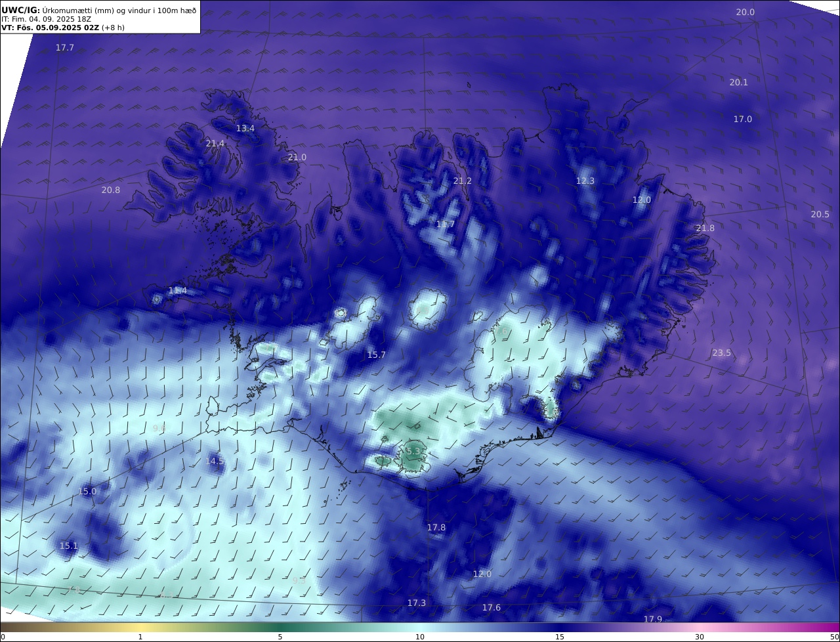Click the 23.5 value label
840x642 pixels.
[721, 353]
